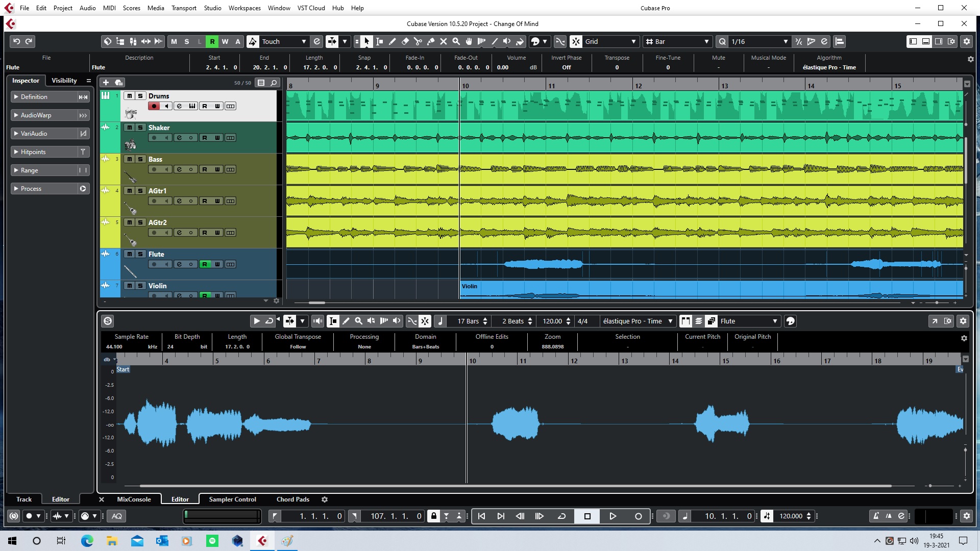Select the Erase tool in main toolbar

(405, 41)
